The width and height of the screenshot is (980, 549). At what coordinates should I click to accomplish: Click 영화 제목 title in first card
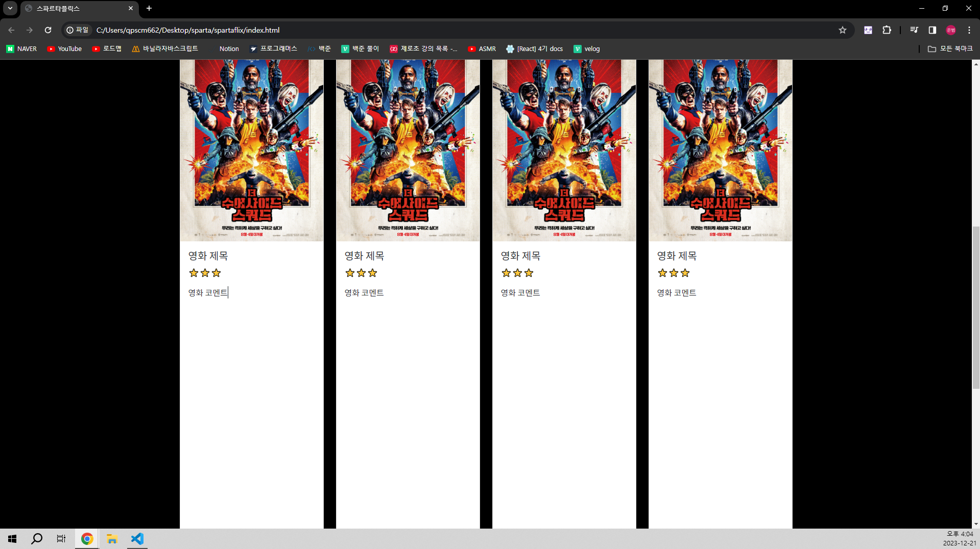click(x=208, y=256)
